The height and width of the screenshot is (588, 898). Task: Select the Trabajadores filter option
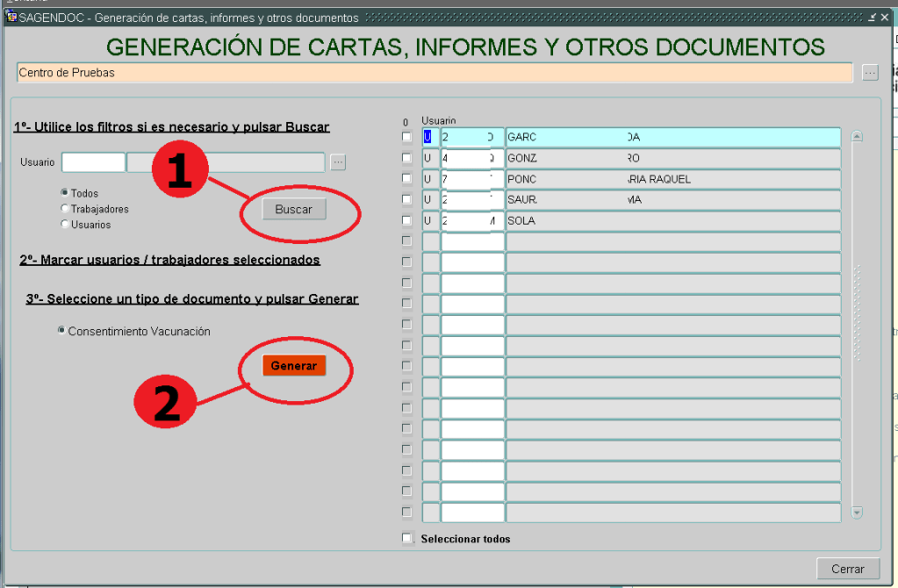point(64,209)
